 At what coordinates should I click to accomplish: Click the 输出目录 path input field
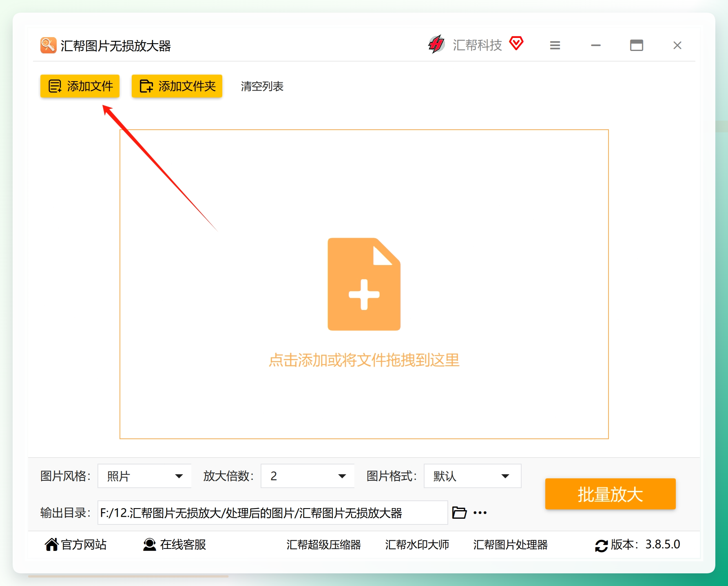pyautogui.click(x=273, y=513)
